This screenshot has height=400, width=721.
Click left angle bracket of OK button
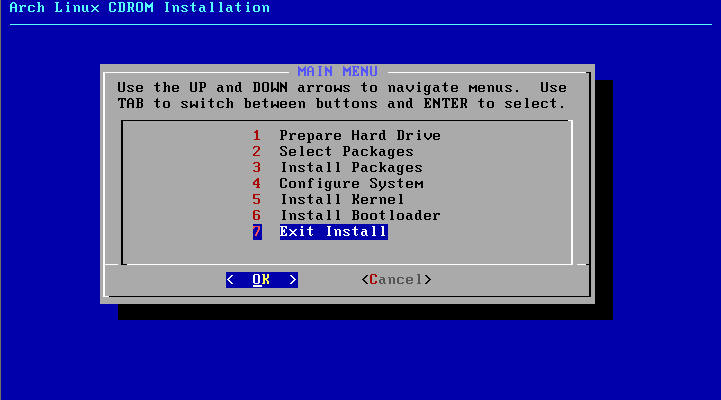[230, 280]
